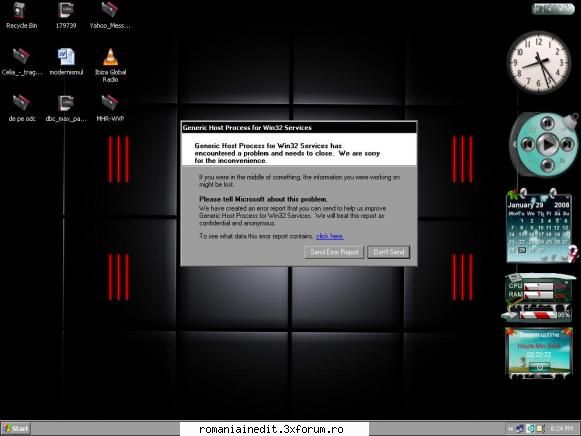Click the top button of media widget
The height and width of the screenshot is (436, 581).
(547, 123)
